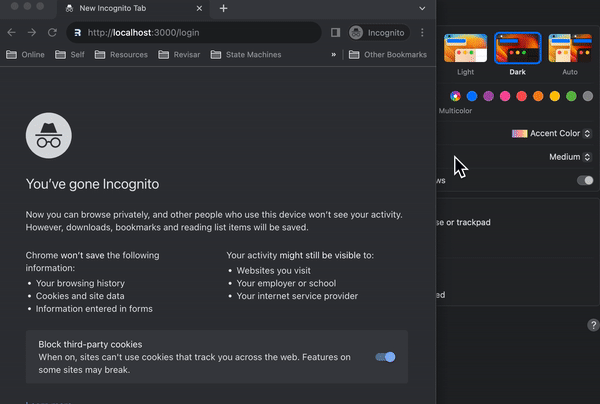The image size is (600, 404).
Task: Choose the graphite accent color
Action: [x=588, y=96]
